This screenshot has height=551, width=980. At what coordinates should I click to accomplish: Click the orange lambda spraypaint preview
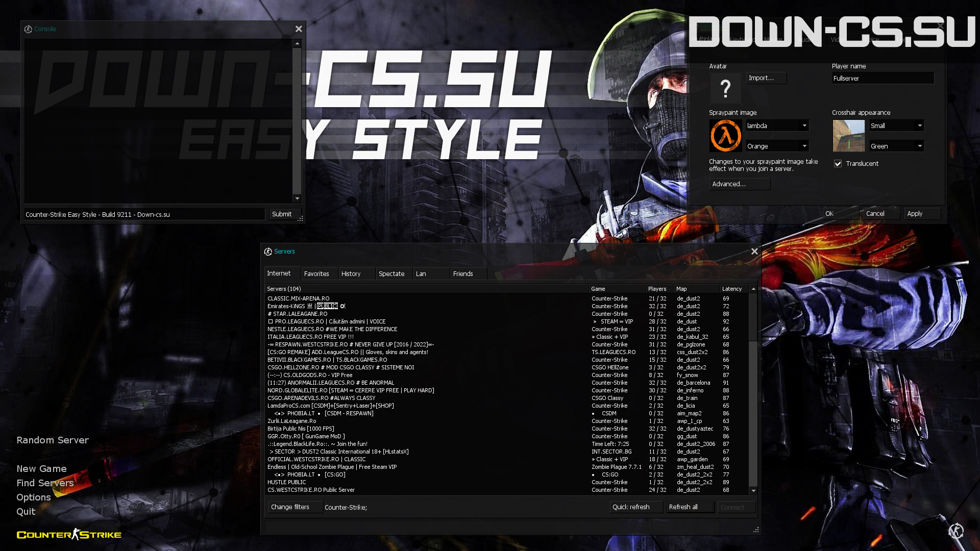[x=725, y=136]
